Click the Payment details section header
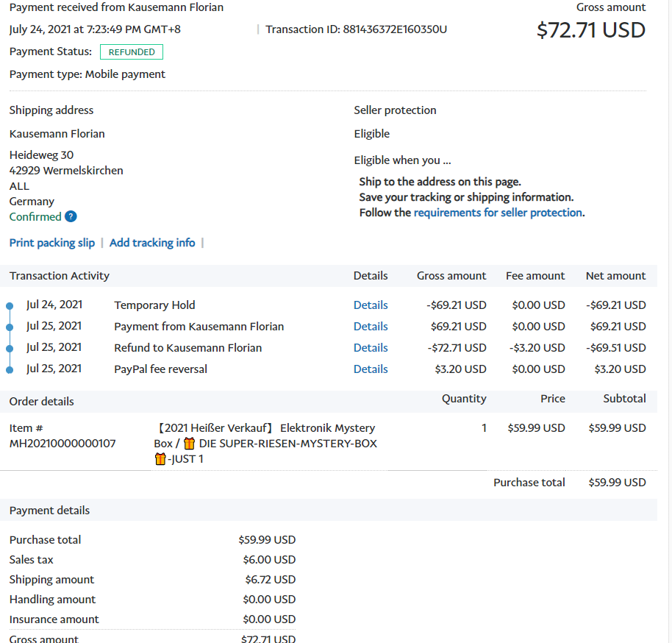Viewport: 672px width, 643px height. (x=49, y=511)
